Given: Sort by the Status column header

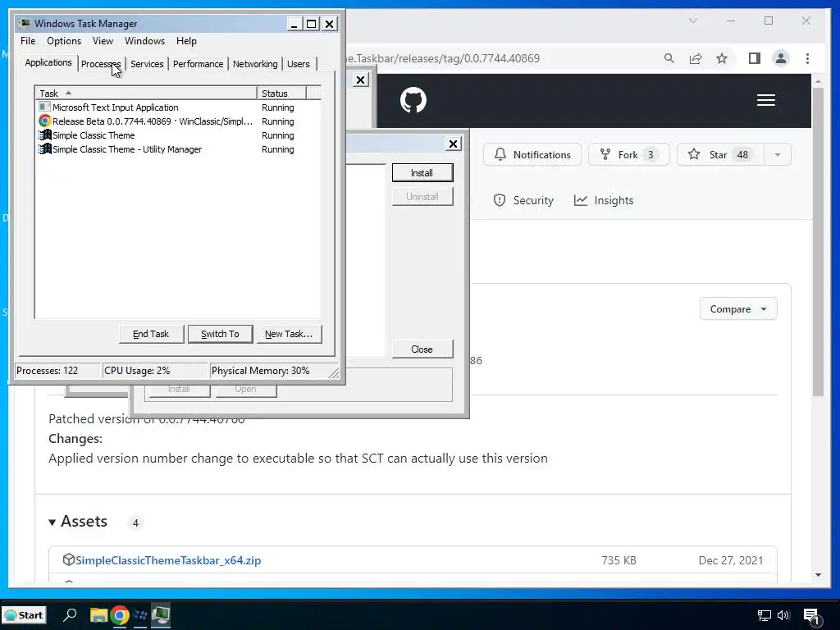Looking at the screenshot, I should tap(281, 94).
